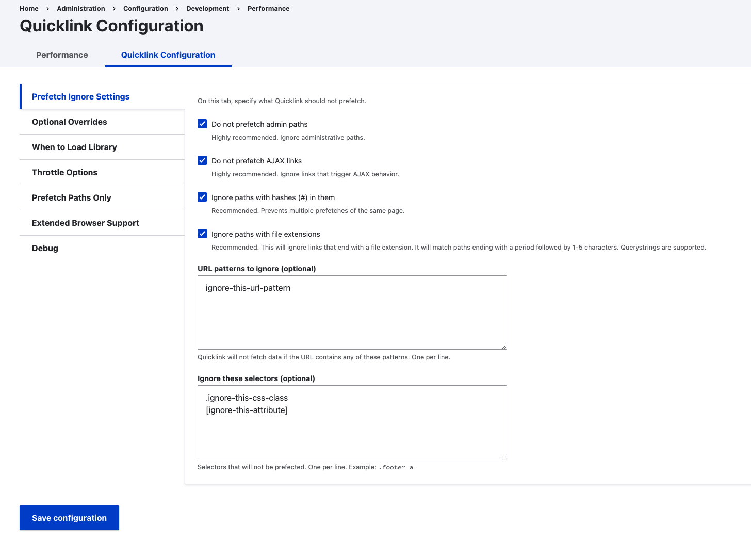Click inside the Ignore these selectors textarea
This screenshot has height=560, width=751.
(x=352, y=422)
